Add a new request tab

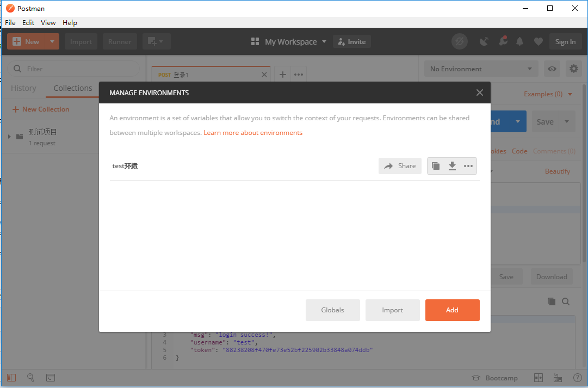(x=283, y=75)
